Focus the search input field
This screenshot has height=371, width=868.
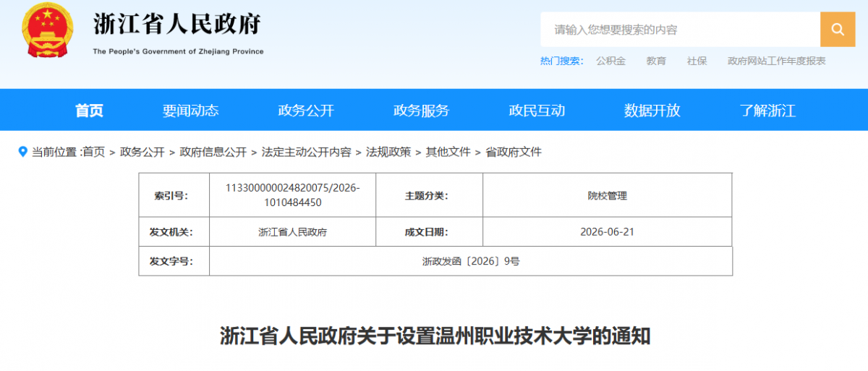point(680,30)
